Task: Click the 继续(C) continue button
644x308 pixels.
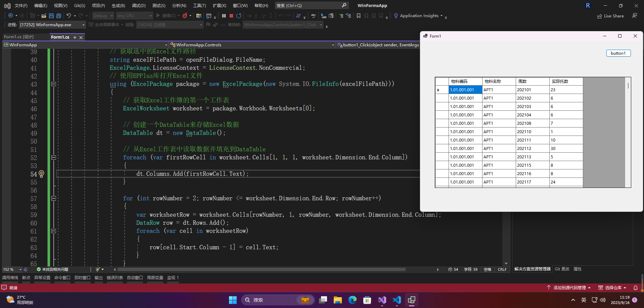Action: (x=166, y=16)
